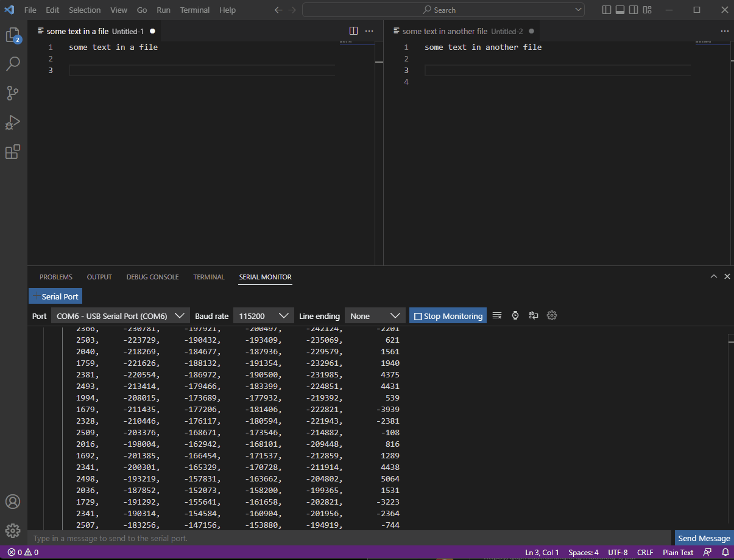The image size is (734, 560).
Task: Change end of line CRLF
Action: coord(645,553)
